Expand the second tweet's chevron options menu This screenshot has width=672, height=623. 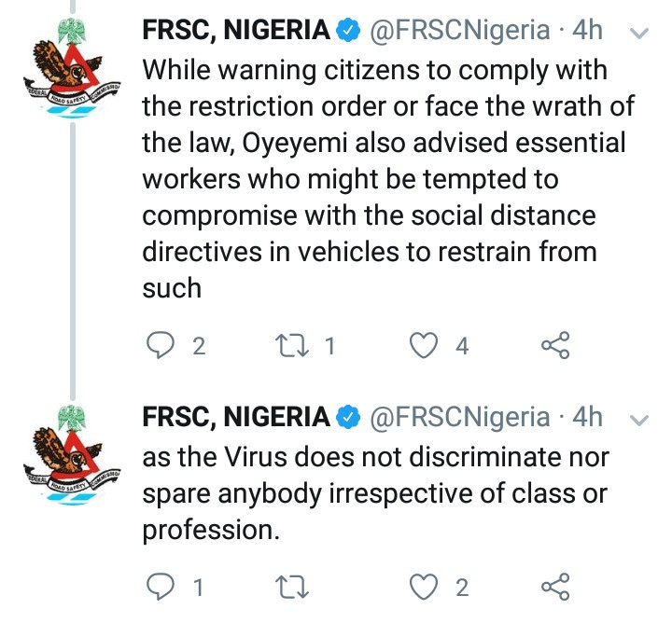click(x=639, y=421)
